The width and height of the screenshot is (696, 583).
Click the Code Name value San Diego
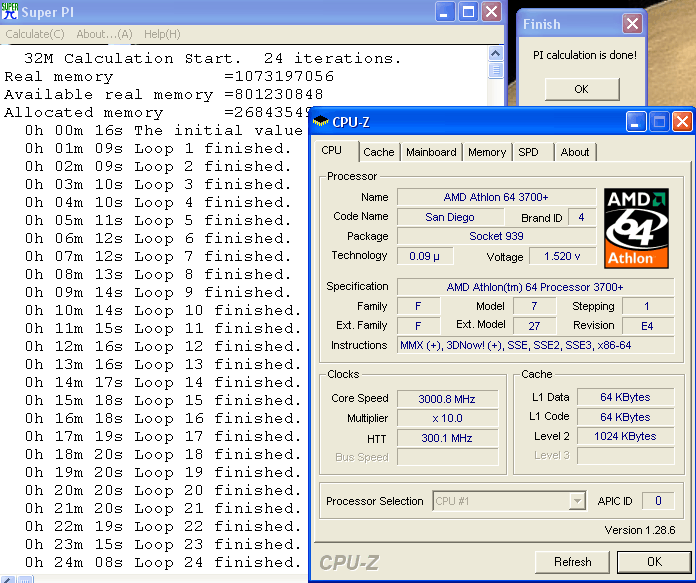tap(450, 217)
